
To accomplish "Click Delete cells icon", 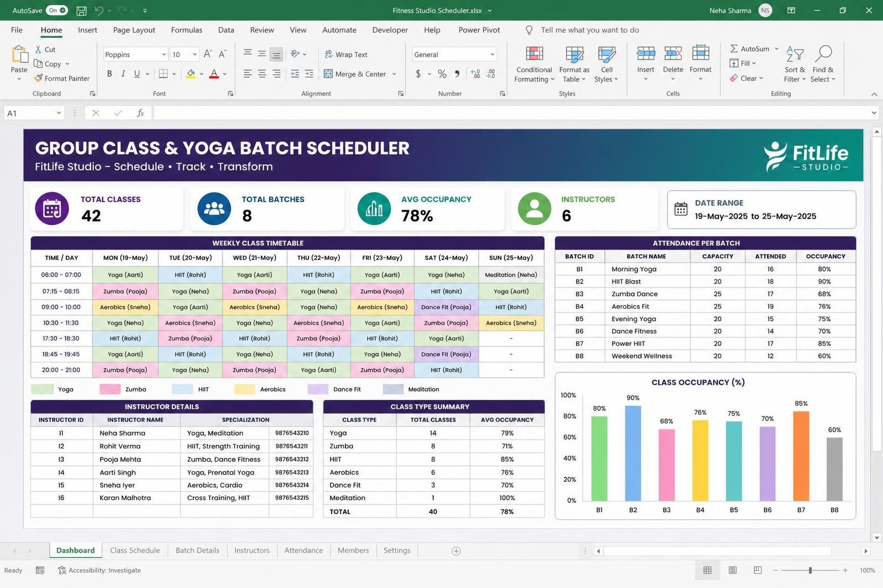I will click(x=673, y=54).
